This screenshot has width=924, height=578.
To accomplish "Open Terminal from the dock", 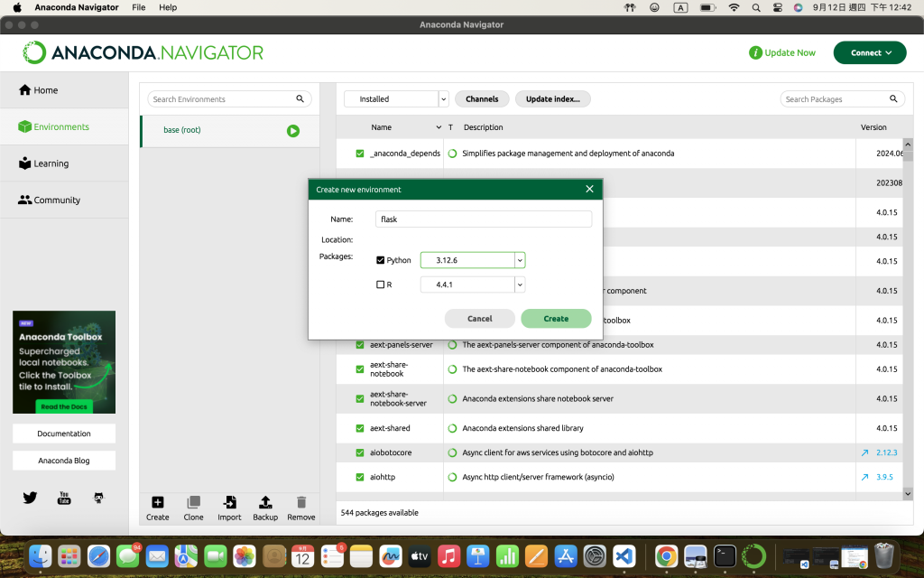I will coord(725,555).
